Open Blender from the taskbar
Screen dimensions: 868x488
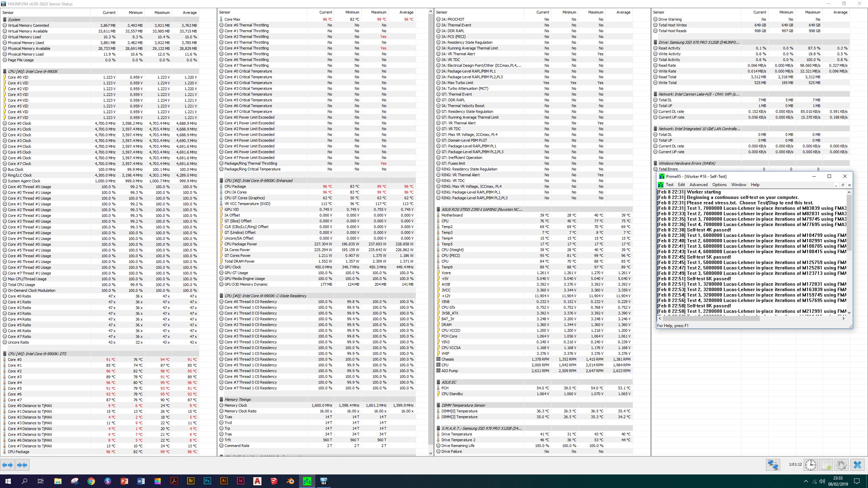(x=290, y=481)
